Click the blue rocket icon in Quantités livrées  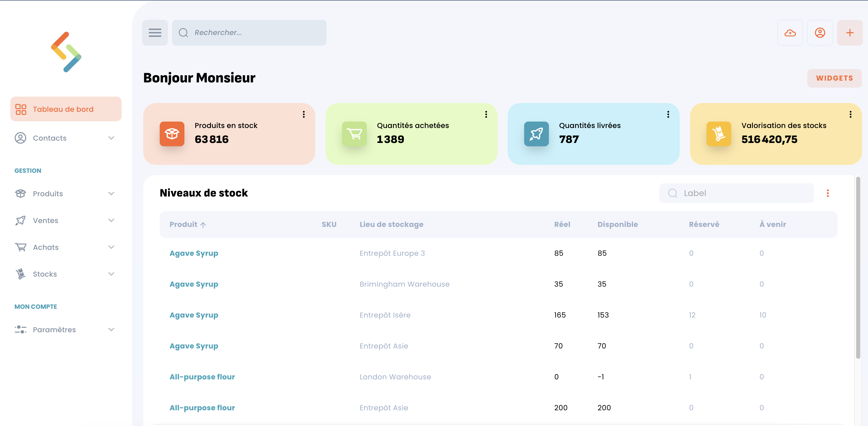(537, 134)
